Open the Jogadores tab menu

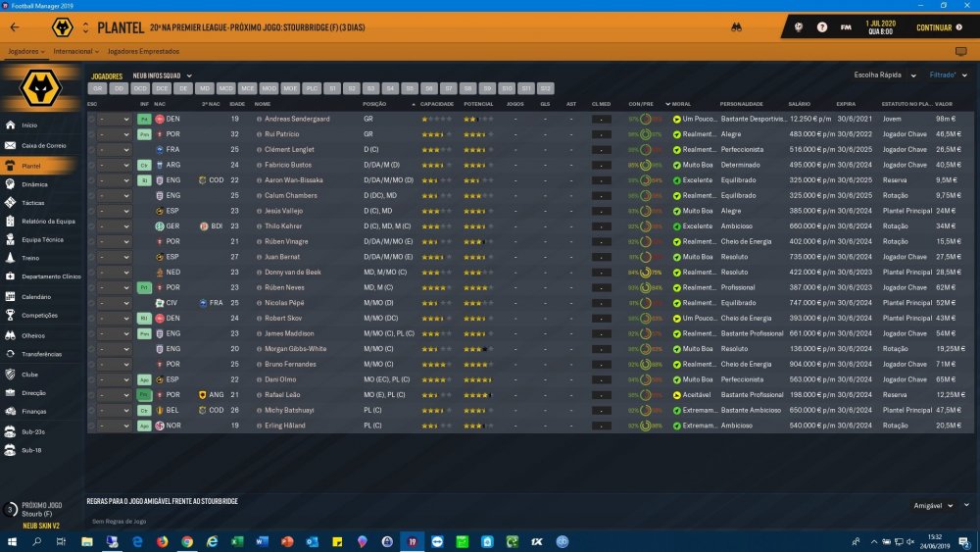(26, 51)
